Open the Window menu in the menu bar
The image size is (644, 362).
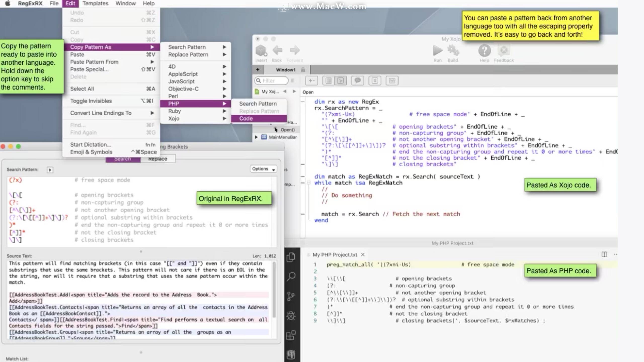(126, 4)
